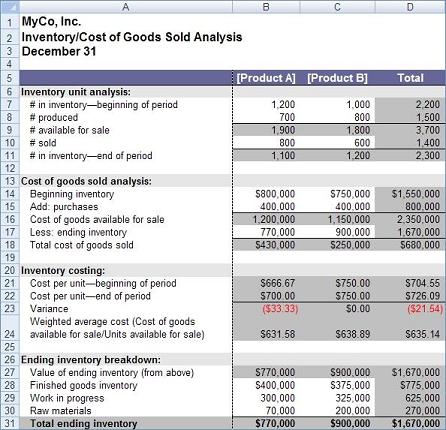Click the [Product A] header cell

tap(266, 78)
